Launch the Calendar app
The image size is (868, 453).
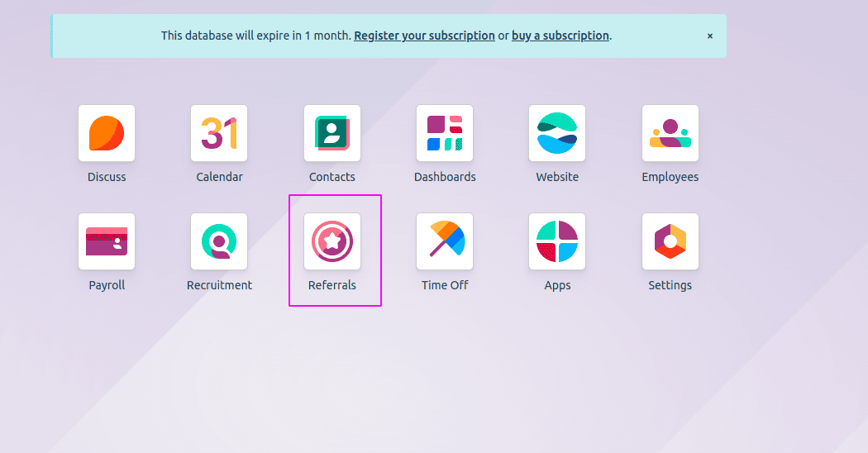click(219, 133)
